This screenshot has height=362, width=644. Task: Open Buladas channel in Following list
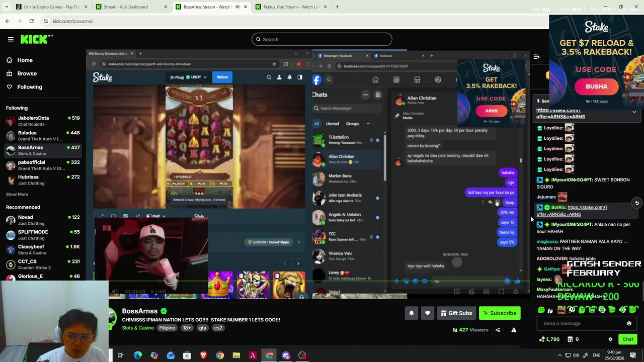coord(43,136)
